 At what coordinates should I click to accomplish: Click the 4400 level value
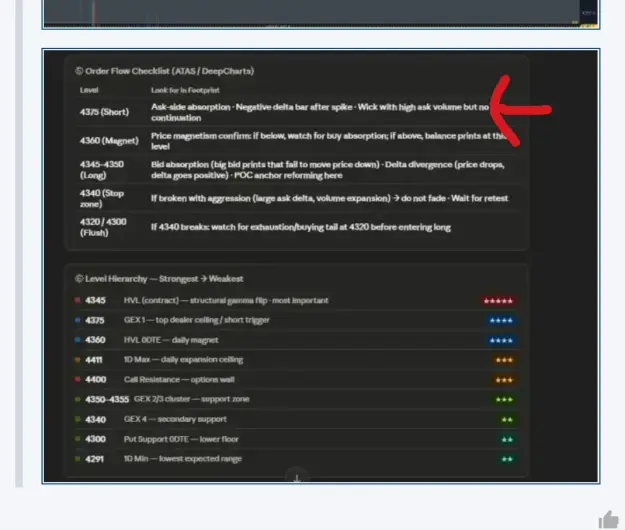(x=96, y=379)
